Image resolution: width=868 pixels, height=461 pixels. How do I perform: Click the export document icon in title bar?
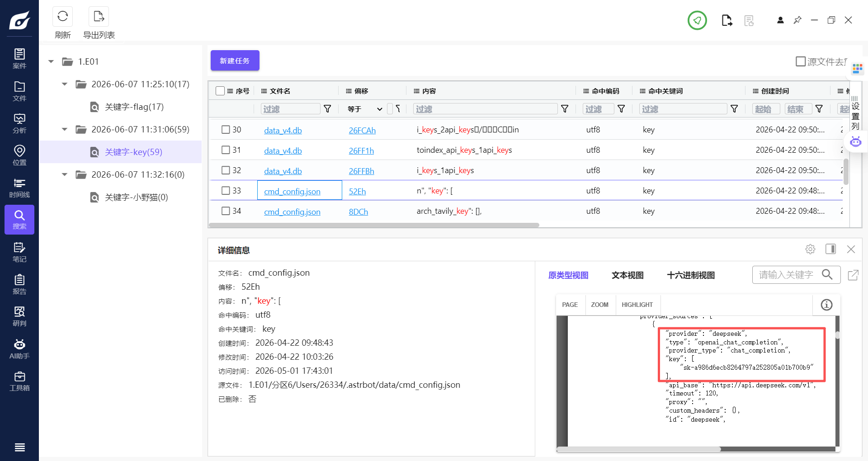point(726,20)
